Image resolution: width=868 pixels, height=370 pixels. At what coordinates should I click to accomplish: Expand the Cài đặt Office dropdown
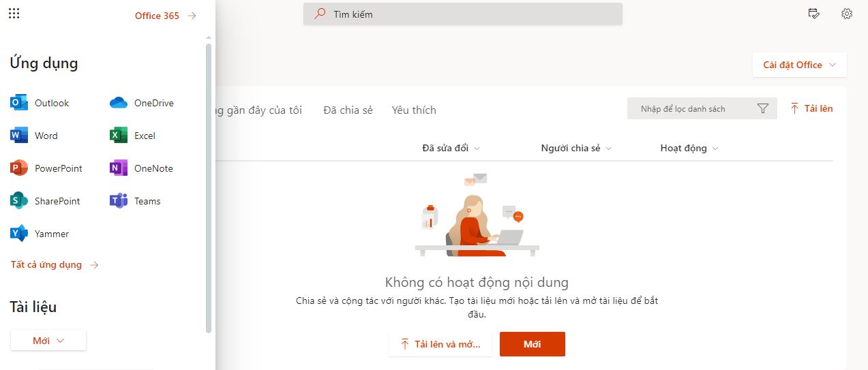tap(800, 65)
